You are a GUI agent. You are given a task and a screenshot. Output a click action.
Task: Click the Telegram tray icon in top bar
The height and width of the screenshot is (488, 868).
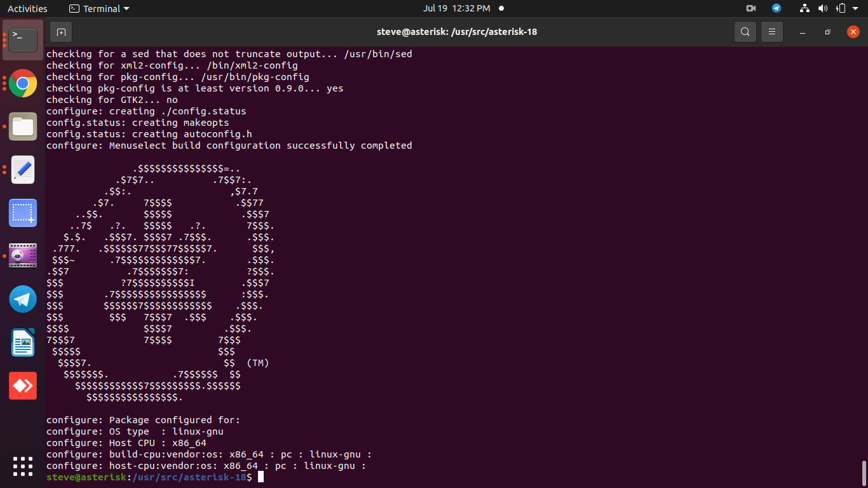click(x=776, y=8)
